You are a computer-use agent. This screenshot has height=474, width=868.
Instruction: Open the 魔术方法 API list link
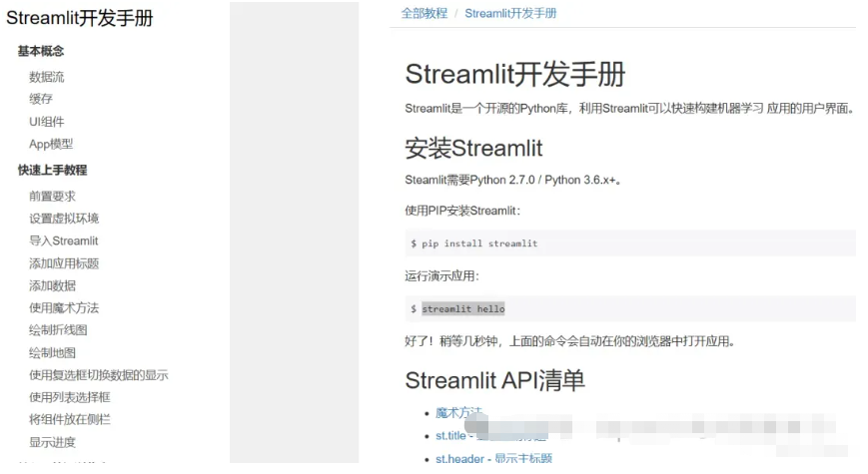[x=458, y=412]
